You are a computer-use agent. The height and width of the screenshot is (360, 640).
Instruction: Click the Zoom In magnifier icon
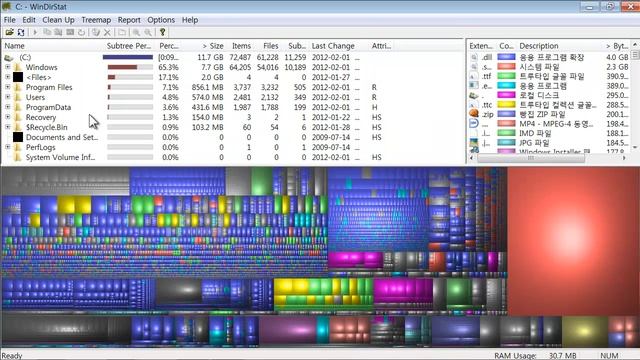136,32
